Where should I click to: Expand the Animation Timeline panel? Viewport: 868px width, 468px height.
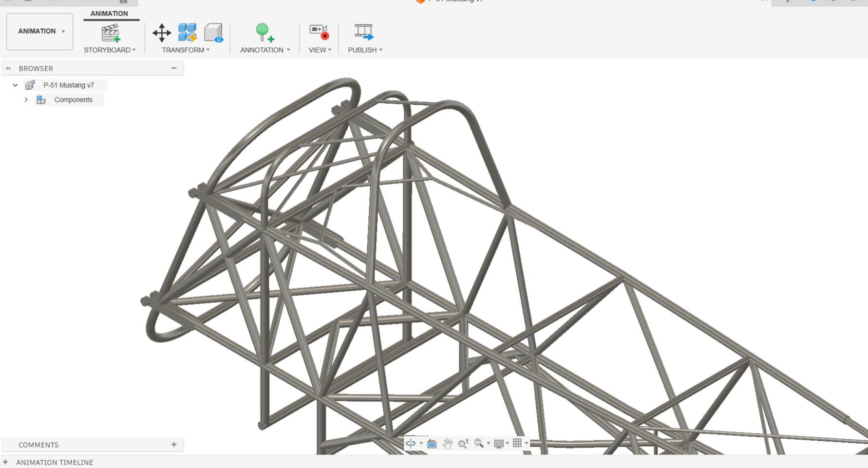click(x=5, y=462)
